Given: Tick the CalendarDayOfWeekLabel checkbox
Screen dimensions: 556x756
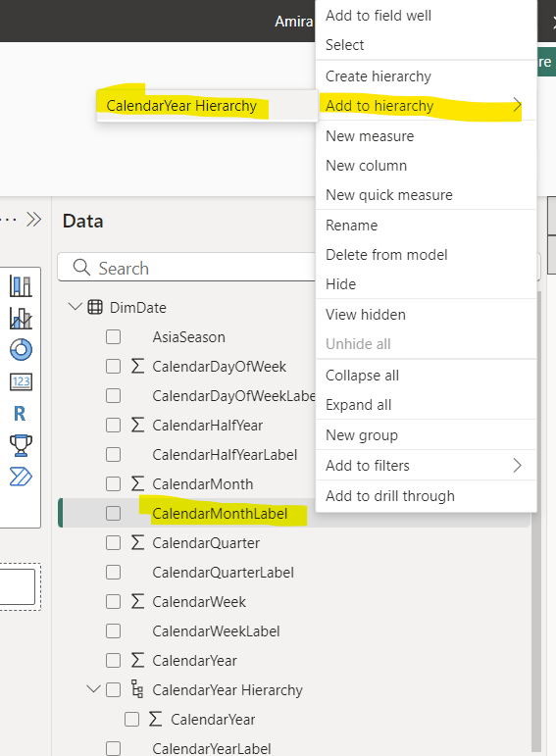Looking at the screenshot, I should [114, 396].
